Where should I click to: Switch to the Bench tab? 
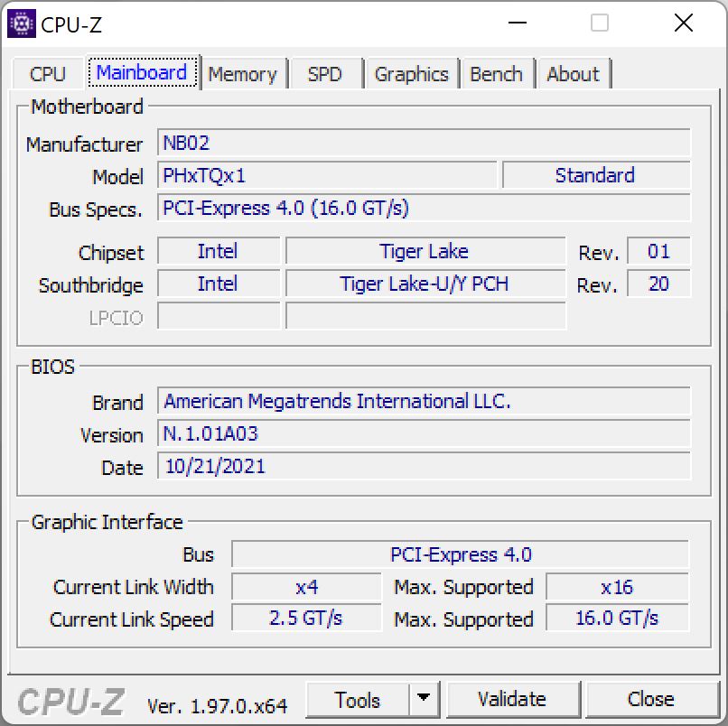pyautogui.click(x=496, y=74)
